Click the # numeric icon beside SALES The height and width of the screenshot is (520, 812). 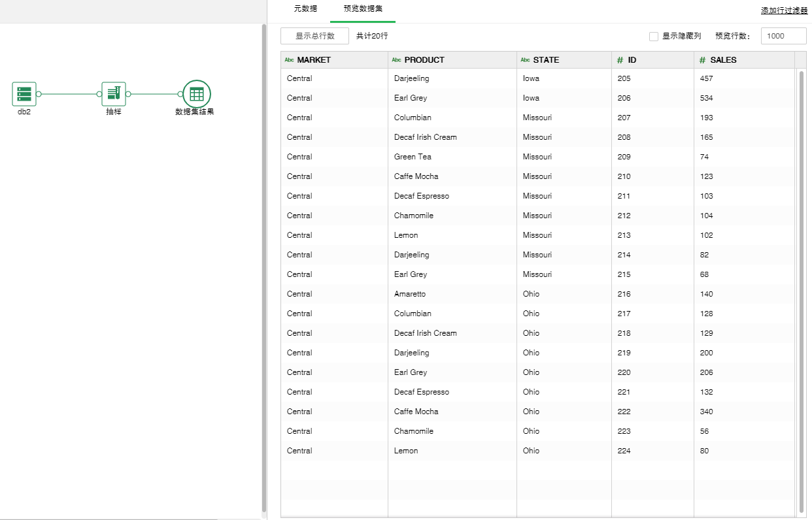point(702,60)
